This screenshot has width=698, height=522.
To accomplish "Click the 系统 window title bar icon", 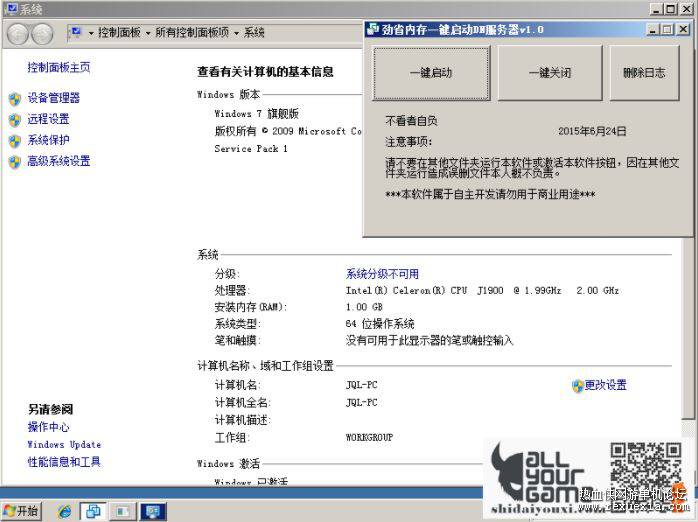I will click(11, 8).
